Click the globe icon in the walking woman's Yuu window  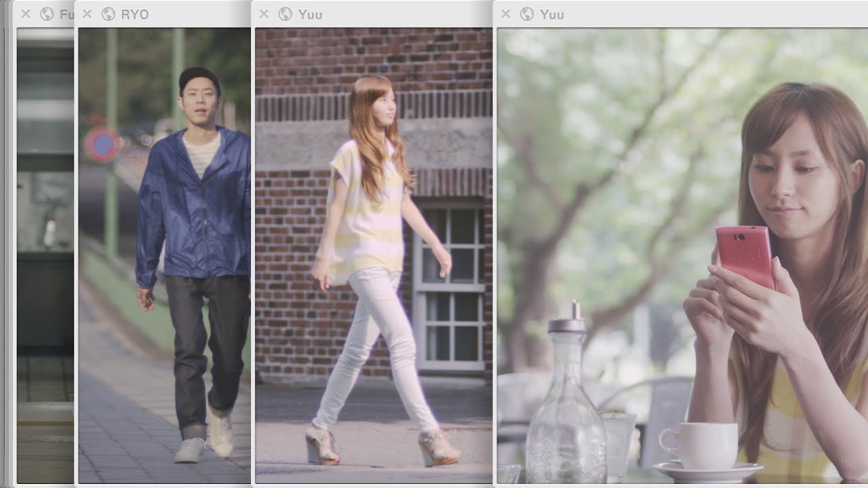point(285,14)
